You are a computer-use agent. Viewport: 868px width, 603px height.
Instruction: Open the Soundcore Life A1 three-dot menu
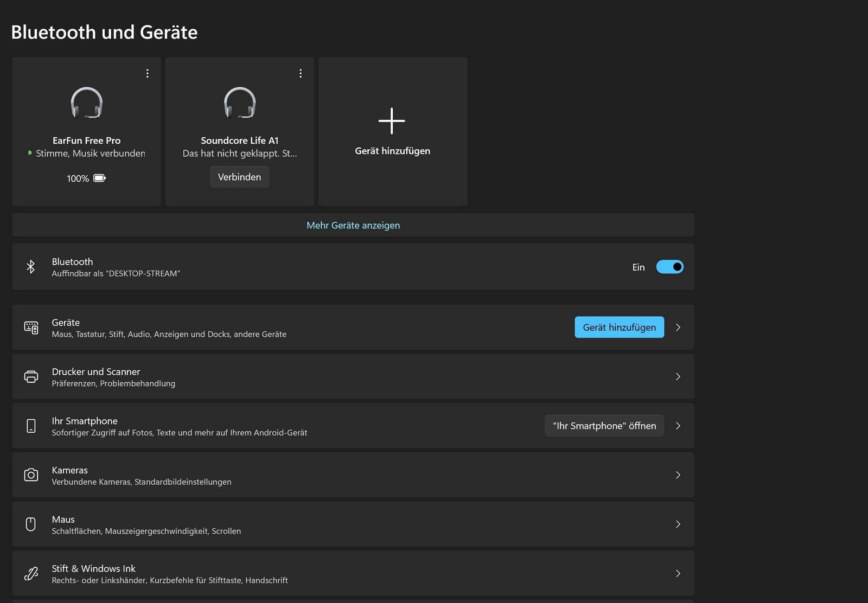coord(301,73)
